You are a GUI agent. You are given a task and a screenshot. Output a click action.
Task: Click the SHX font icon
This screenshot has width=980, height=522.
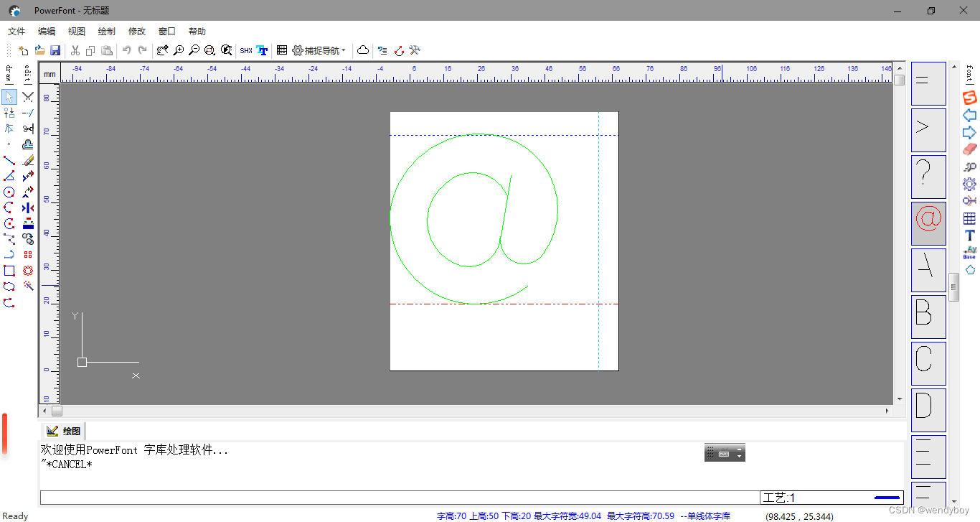point(246,50)
